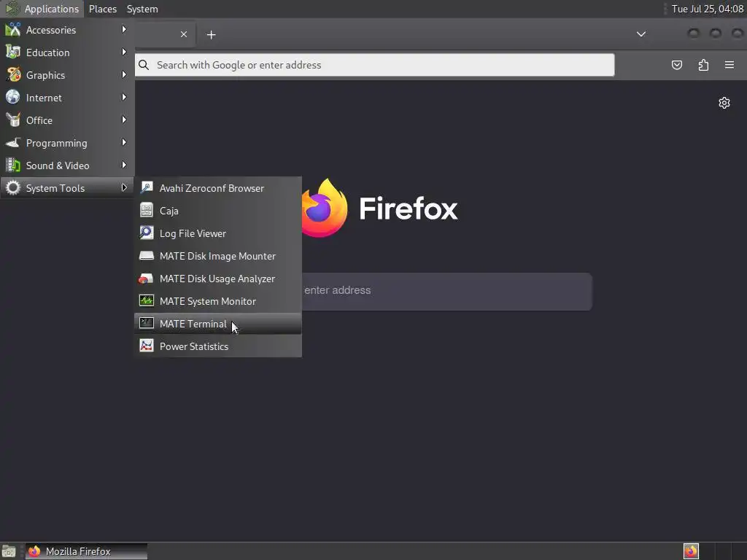The width and height of the screenshot is (747, 560).
Task: Click the Log File Viewer magnifier icon
Action: pyautogui.click(x=146, y=233)
